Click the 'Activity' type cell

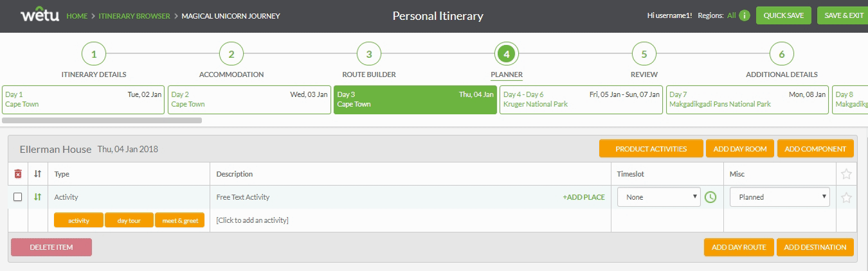(x=66, y=197)
